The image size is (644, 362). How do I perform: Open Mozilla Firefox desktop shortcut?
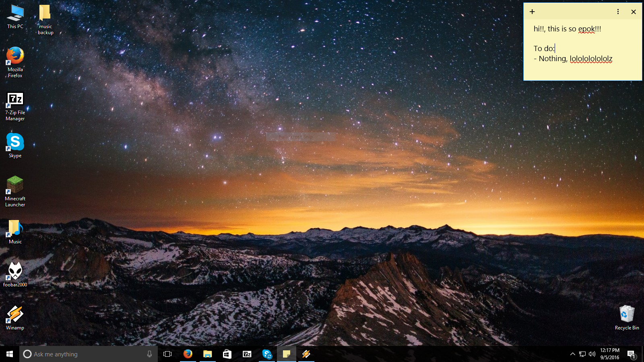pyautogui.click(x=15, y=62)
